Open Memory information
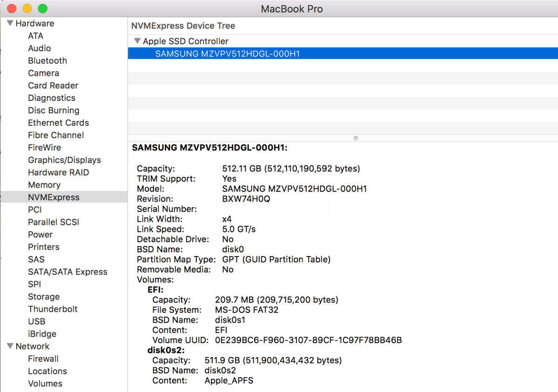The height and width of the screenshot is (392, 558). 44,185
